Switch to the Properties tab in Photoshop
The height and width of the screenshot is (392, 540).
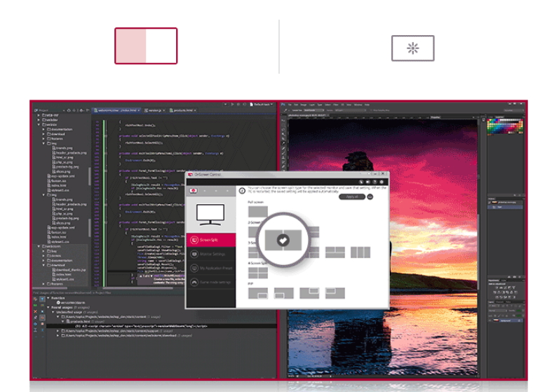click(436, 117)
